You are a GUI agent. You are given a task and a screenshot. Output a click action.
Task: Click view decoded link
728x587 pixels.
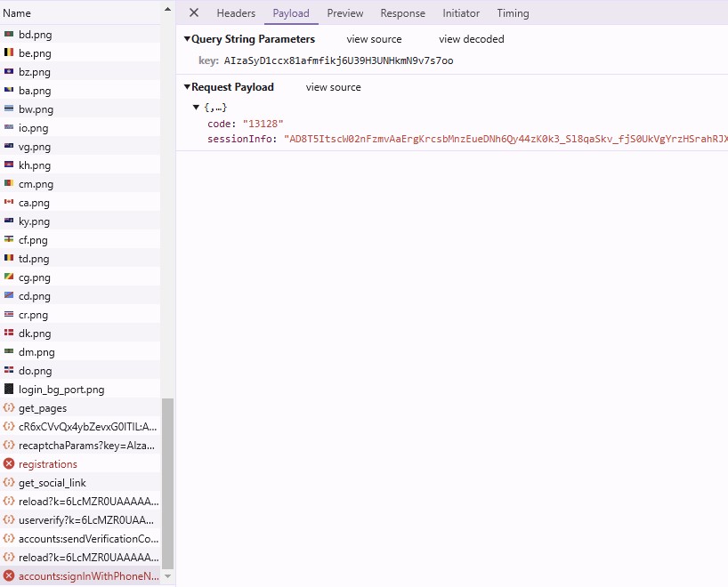[471, 39]
